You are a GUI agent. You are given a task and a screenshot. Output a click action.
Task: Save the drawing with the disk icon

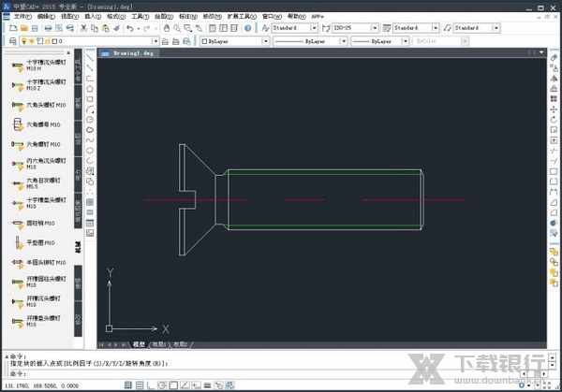(35, 28)
